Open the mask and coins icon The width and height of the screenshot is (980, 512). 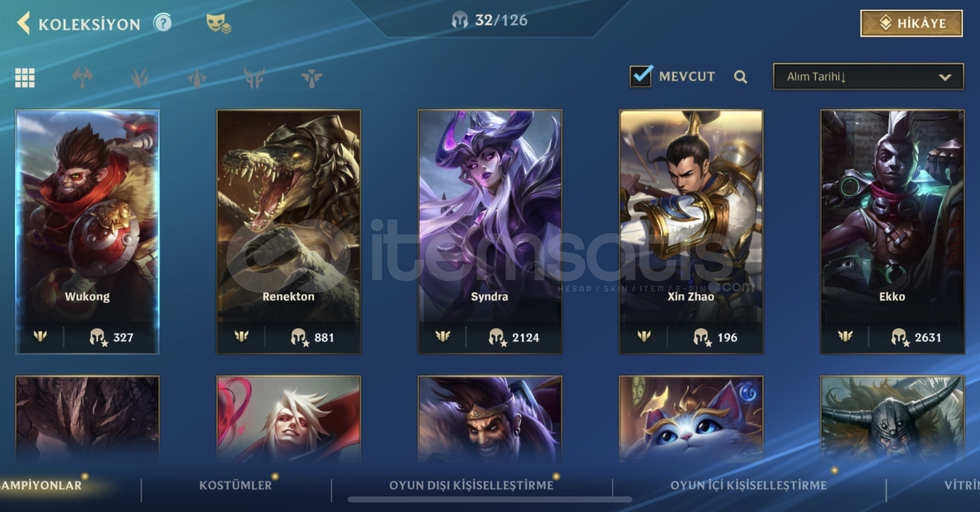click(219, 23)
